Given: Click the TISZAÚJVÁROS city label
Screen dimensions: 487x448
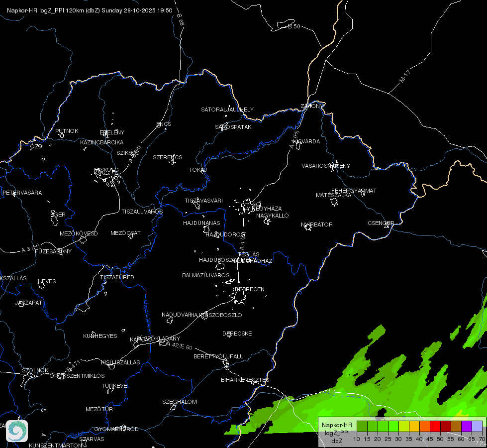Looking at the screenshot, I should tap(142, 212).
